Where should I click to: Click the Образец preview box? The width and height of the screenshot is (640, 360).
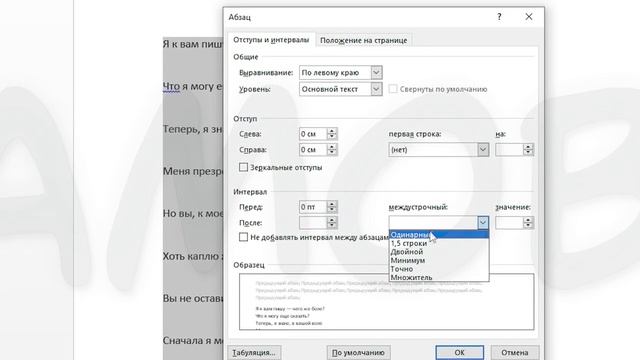coord(386,302)
